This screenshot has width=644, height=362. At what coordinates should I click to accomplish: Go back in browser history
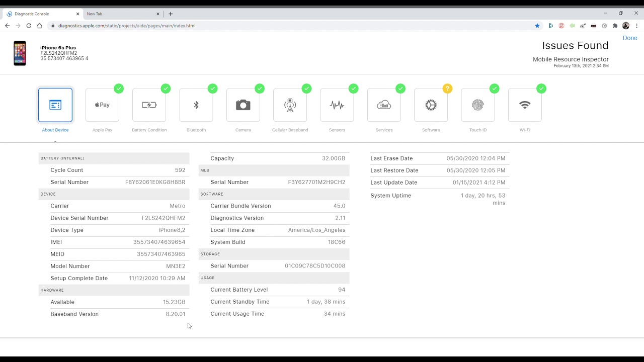click(x=7, y=26)
